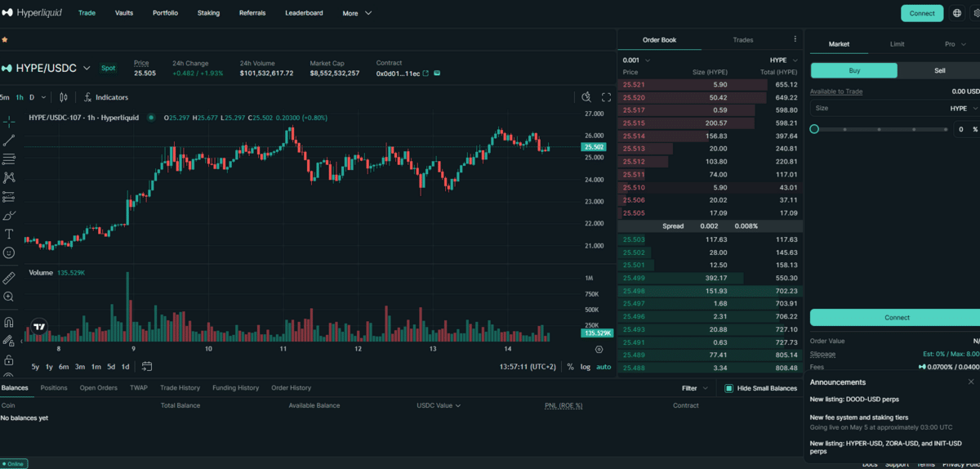
Task: Select the trend line drawing tool
Action: pos(9,141)
